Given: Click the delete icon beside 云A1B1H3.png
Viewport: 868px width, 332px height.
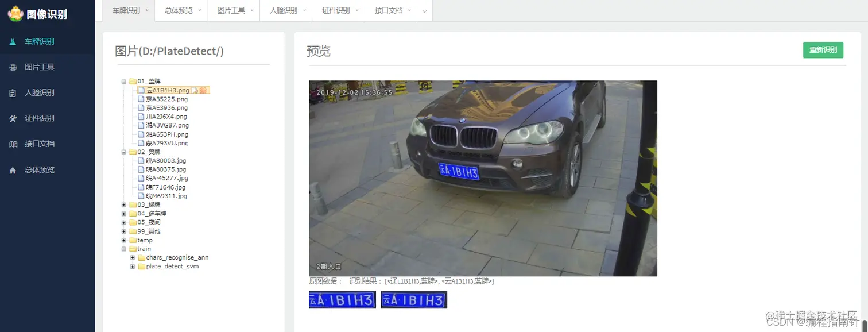Looking at the screenshot, I should click(x=203, y=90).
